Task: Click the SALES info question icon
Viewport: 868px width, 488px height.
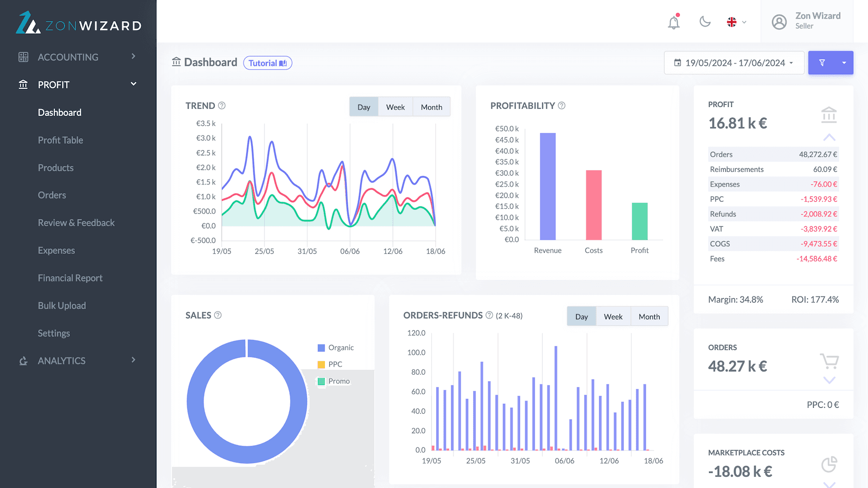Action: [x=218, y=315]
